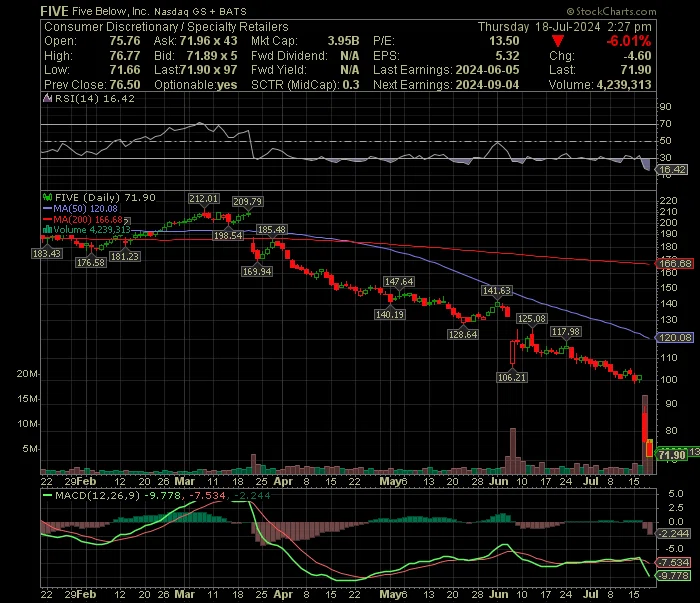Click the blue 120.08 MA(50) axis tag
This screenshot has width=700, height=603.
pos(674,337)
